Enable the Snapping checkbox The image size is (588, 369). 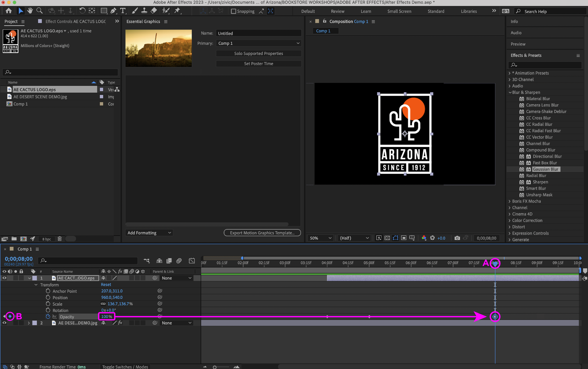tap(233, 11)
